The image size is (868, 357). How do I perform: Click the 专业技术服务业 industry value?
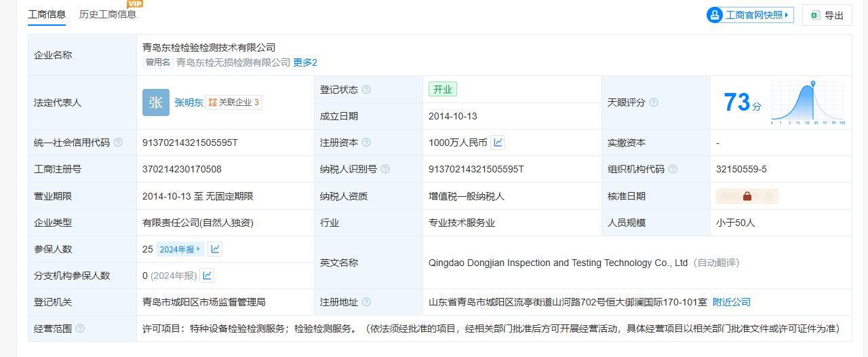click(462, 223)
